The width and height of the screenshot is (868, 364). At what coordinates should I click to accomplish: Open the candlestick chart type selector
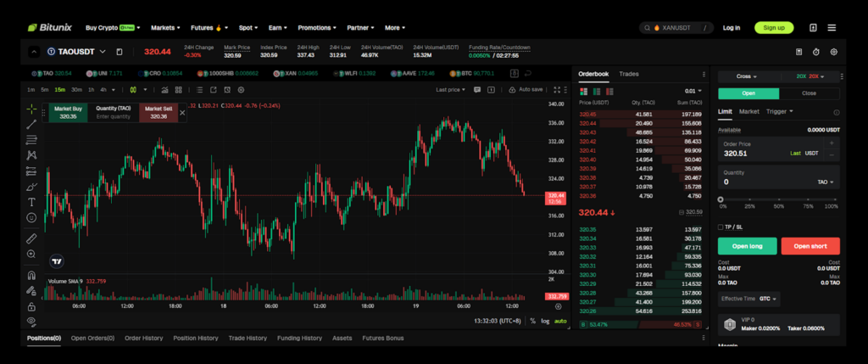pyautogui.click(x=133, y=90)
